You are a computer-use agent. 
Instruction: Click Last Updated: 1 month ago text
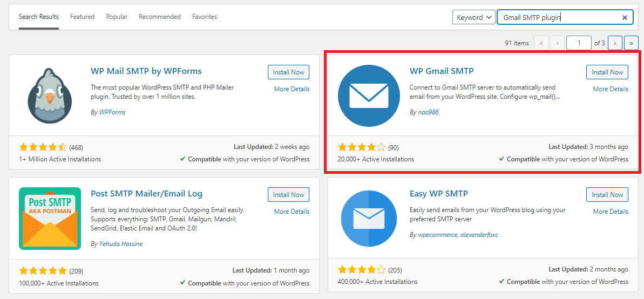[271, 270]
